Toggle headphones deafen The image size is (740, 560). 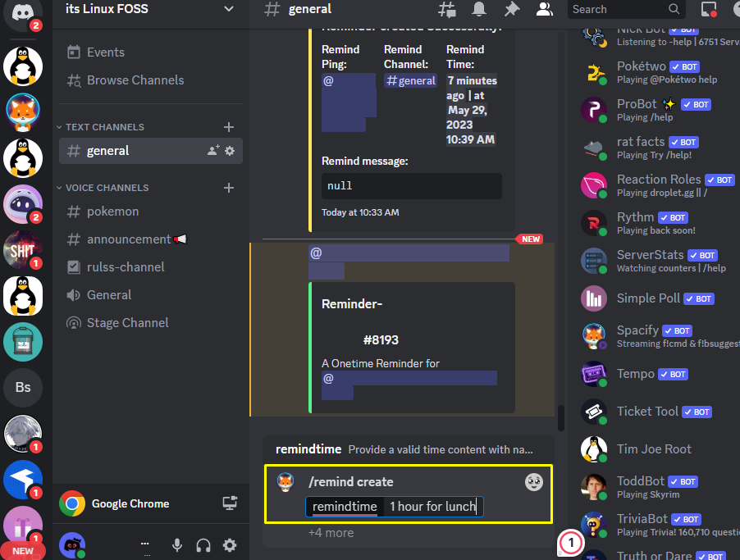(203, 545)
